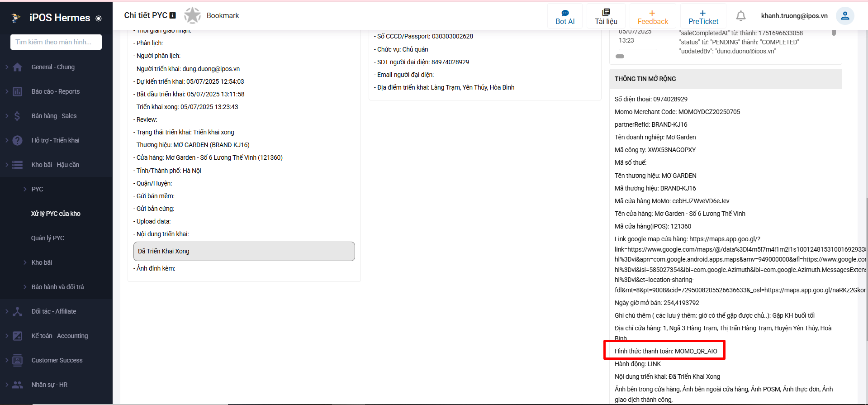Select the Bảo hành và đổi trả label
This screenshot has height=405, width=868.
(58, 287)
